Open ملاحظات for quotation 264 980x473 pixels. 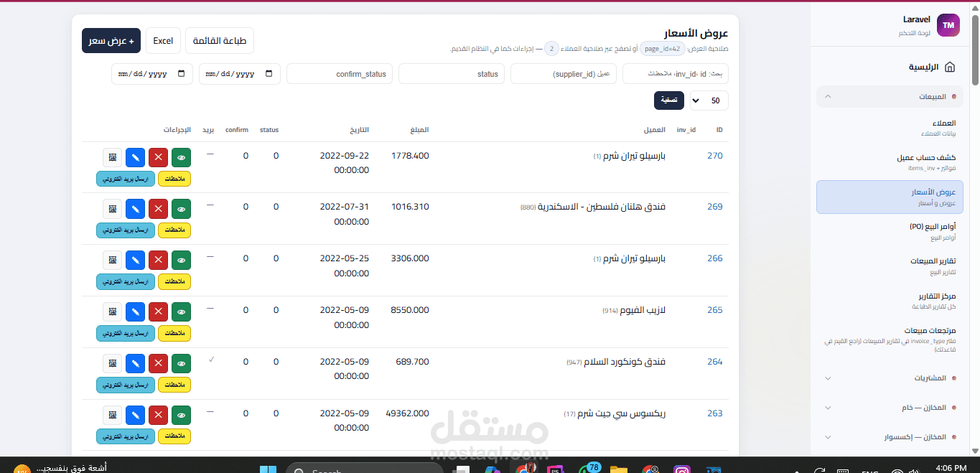174,385
